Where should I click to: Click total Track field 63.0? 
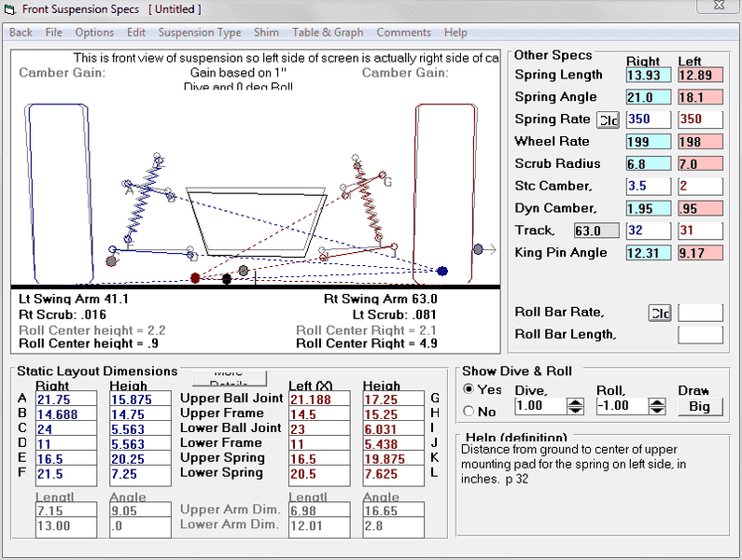click(596, 231)
